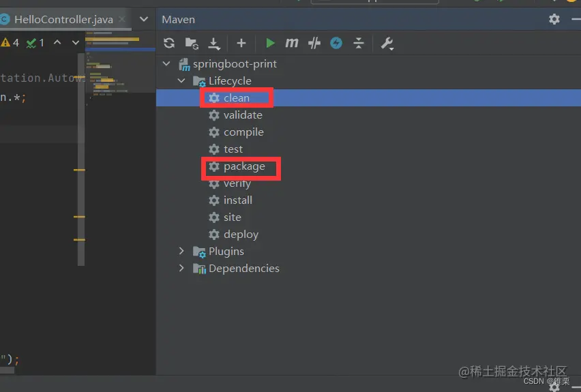Image resolution: width=581 pixels, height=392 pixels.
Task: Click the Maven panel title
Action: point(178,20)
